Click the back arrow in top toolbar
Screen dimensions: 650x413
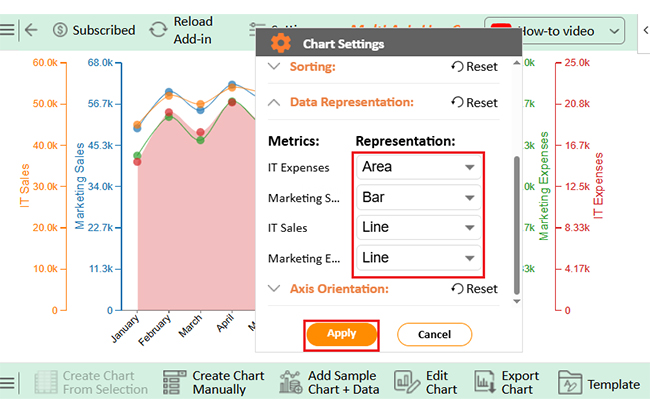[x=31, y=30]
